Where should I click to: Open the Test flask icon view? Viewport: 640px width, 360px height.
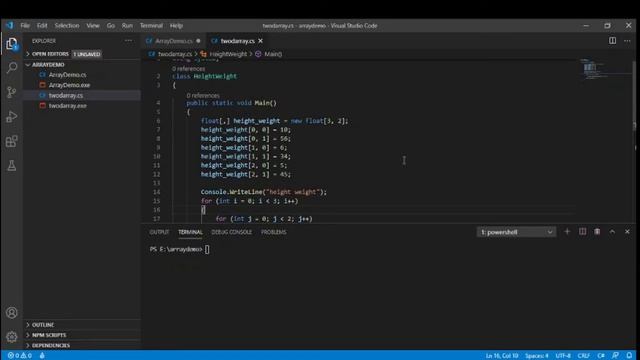(12, 165)
